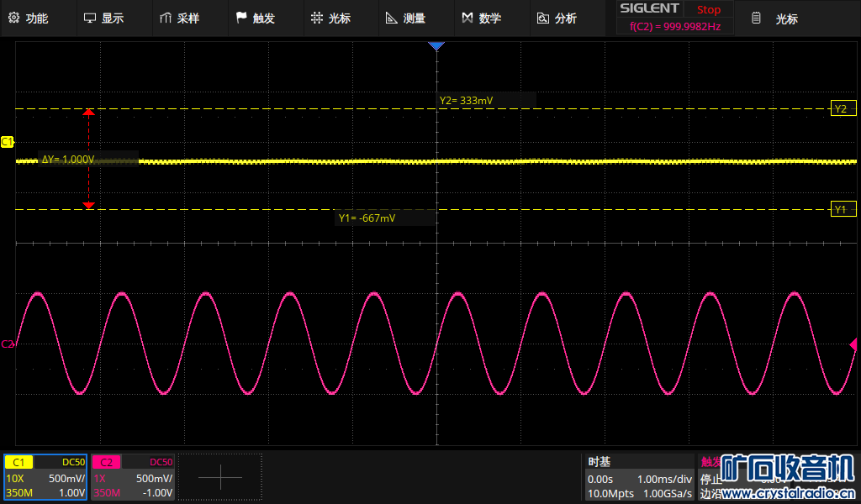Select the Y1 cursor handle
This screenshot has height=504, width=861.
coord(839,209)
